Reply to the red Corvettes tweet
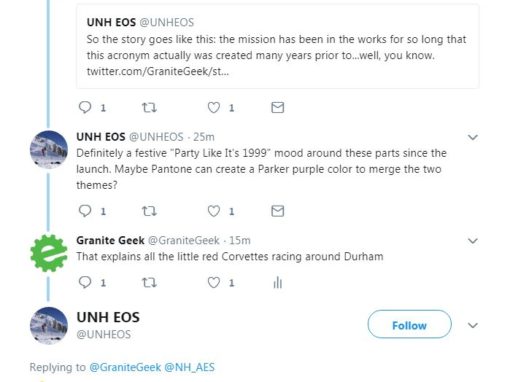 (x=85, y=282)
